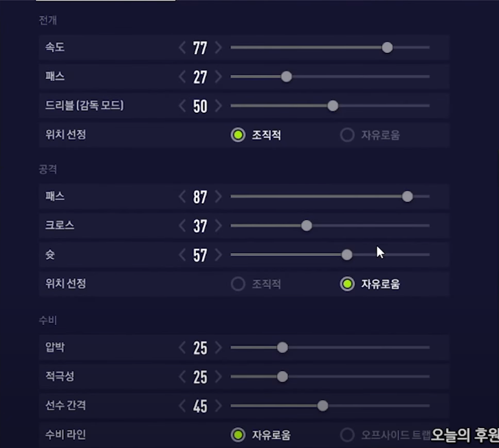Increase 드리블 (감독 모드) value with right arrow
This screenshot has width=499, height=448.
pos(218,106)
